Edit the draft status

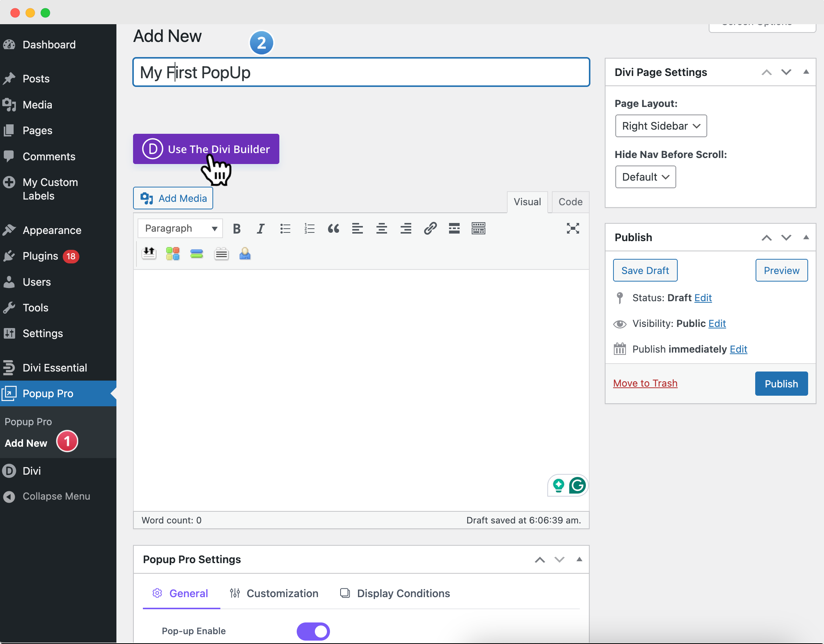(x=703, y=298)
